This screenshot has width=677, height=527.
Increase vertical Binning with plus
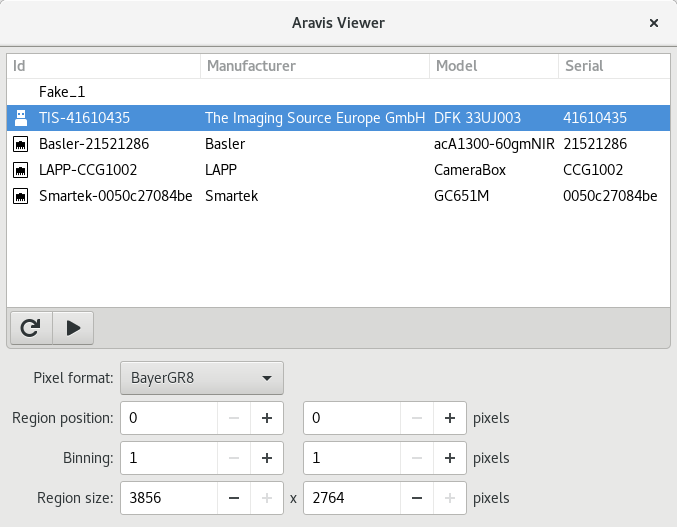[x=450, y=458]
